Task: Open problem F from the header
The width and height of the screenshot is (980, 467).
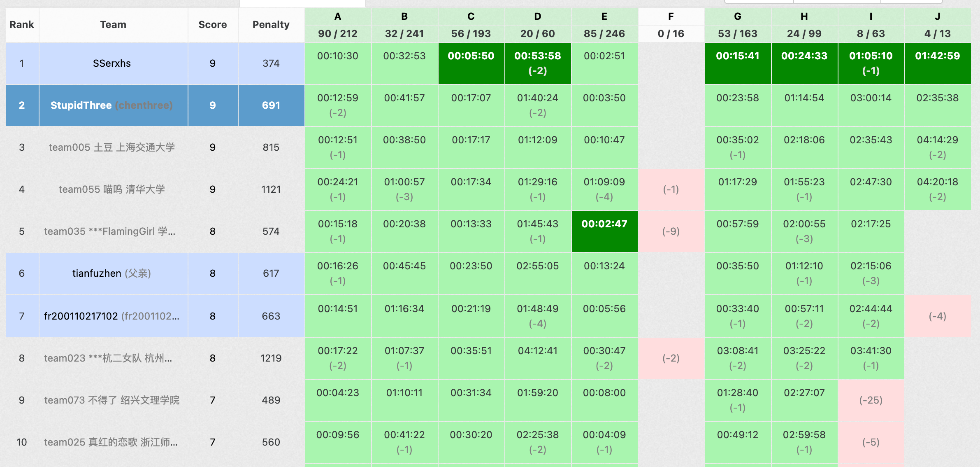Action: [671, 17]
